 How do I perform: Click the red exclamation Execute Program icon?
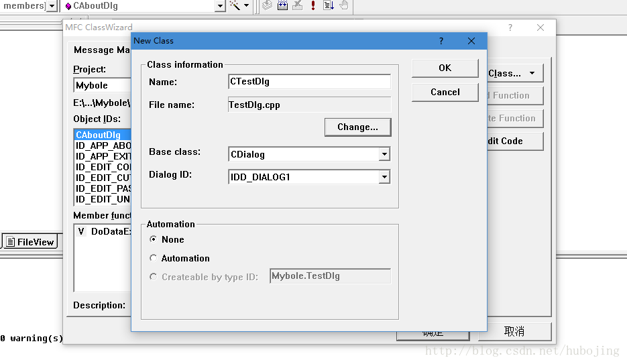click(x=312, y=5)
